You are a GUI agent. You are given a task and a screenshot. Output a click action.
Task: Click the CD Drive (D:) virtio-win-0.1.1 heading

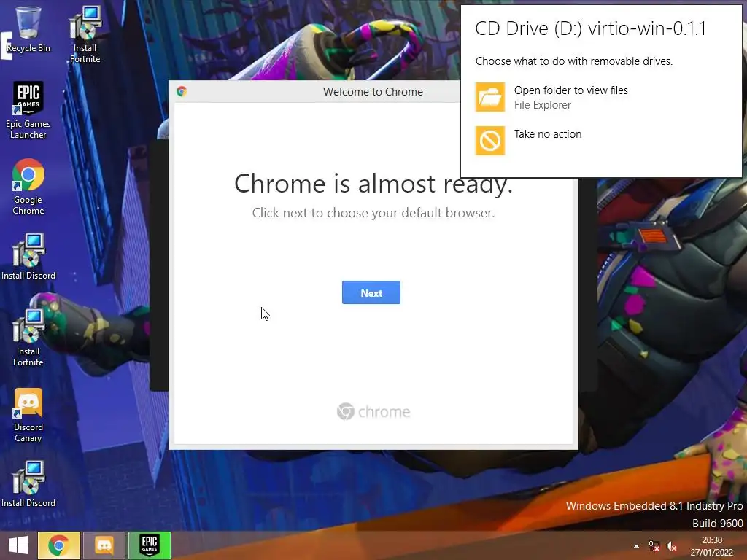(x=590, y=28)
